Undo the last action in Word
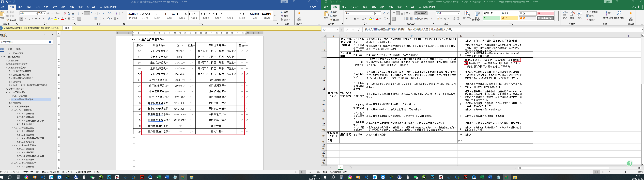Viewport: 644px width, 180px height. [x=7, y=2]
